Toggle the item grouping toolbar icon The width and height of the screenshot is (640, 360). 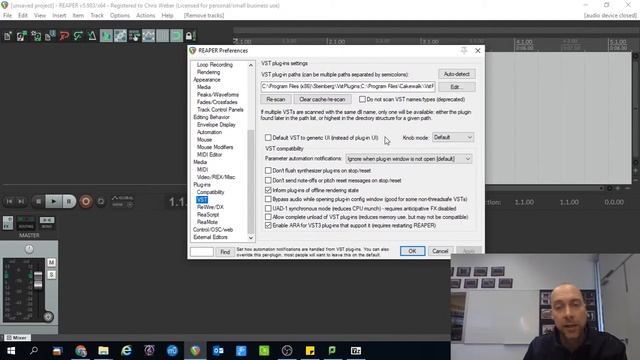click(x=120, y=36)
